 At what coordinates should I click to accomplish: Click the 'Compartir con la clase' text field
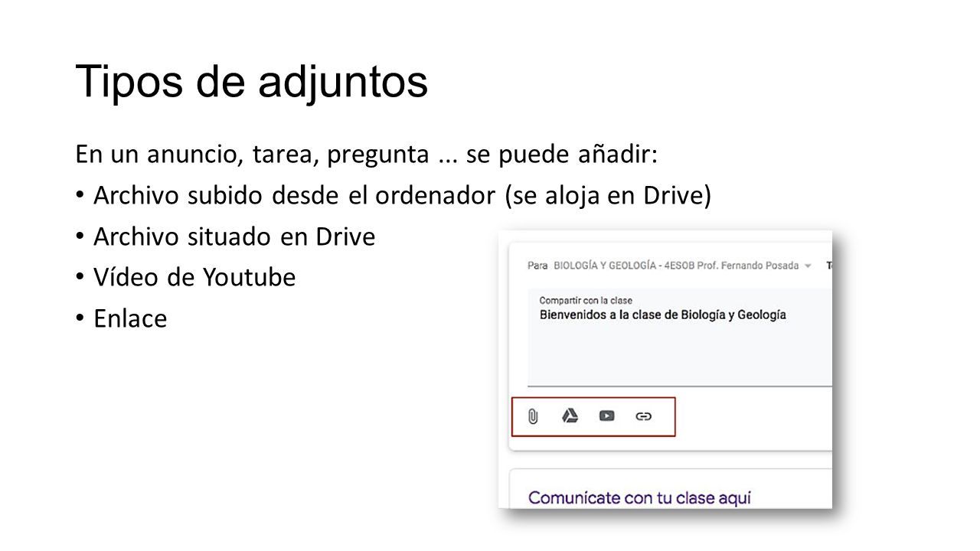[x=679, y=337]
